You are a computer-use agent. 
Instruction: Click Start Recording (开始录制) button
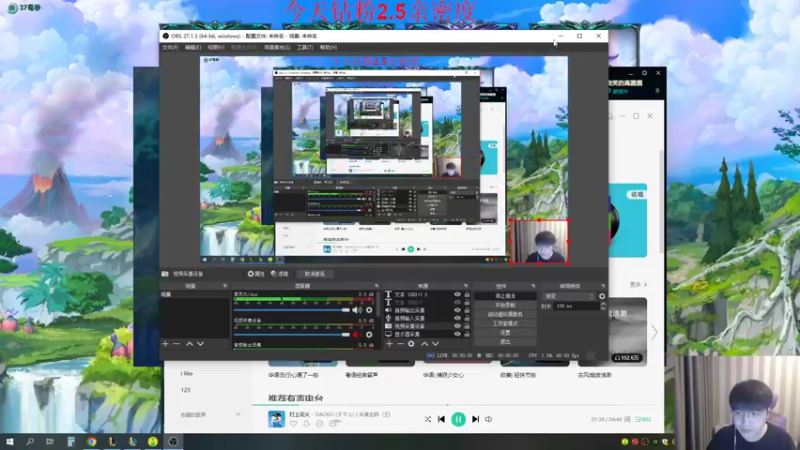click(x=505, y=305)
